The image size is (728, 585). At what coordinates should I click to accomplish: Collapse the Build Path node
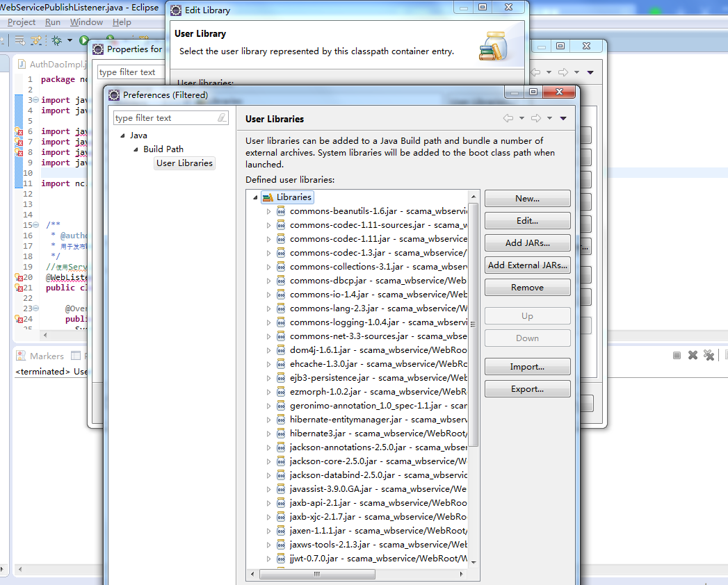[x=136, y=150]
